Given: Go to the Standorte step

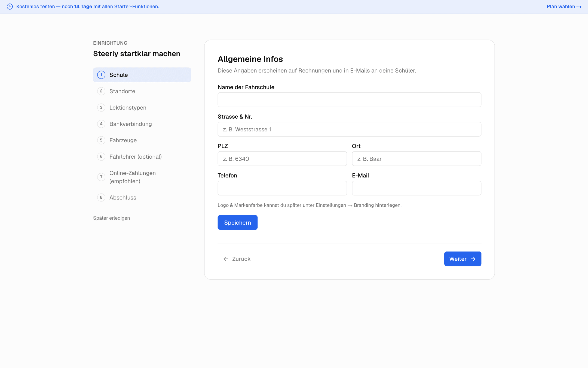Looking at the screenshot, I should tap(142, 91).
